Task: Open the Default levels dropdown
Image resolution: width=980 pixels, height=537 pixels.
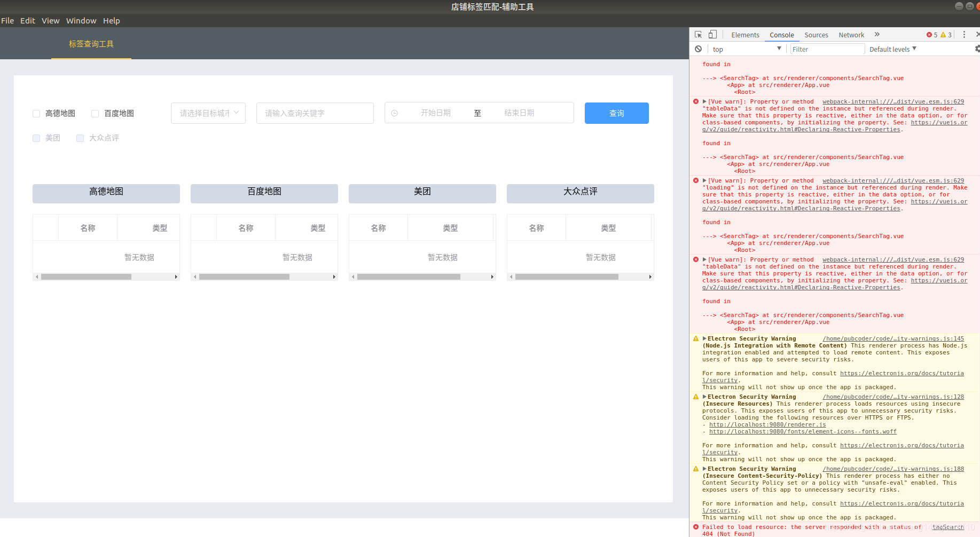Action: [893, 49]
